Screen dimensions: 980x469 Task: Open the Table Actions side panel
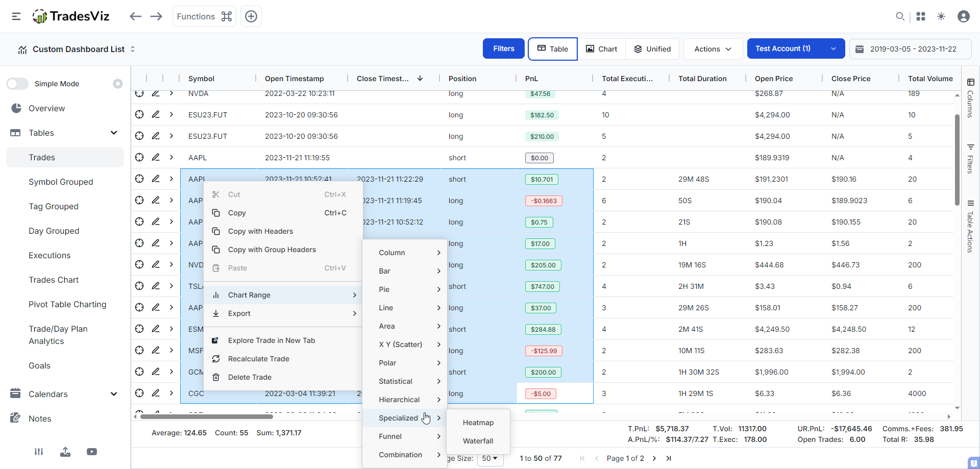coord(970,226)
